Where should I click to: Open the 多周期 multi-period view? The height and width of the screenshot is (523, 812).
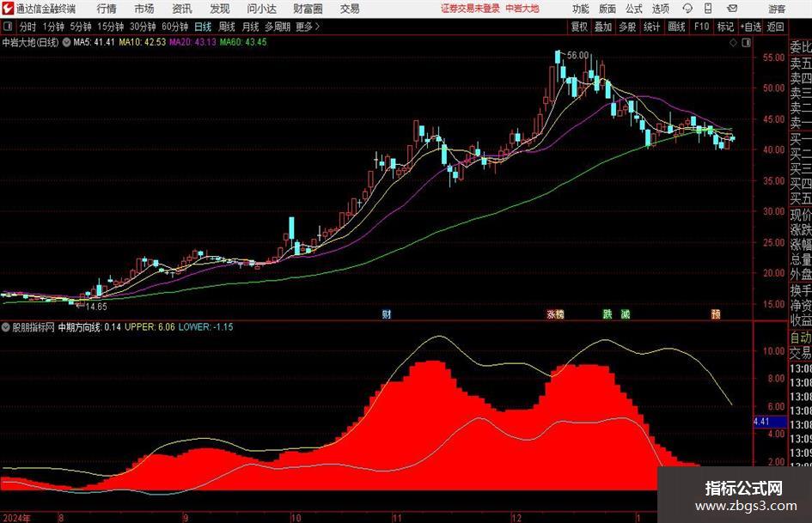point(278,27)
